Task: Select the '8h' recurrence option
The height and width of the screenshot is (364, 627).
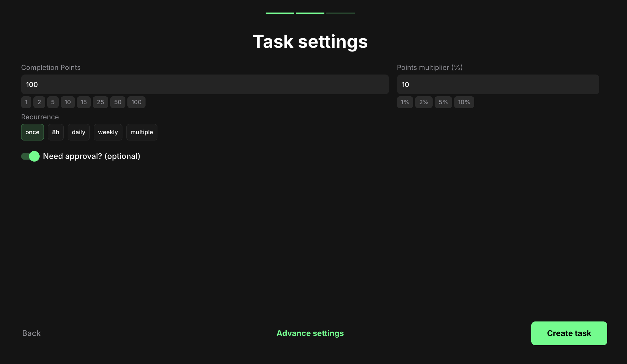Action: (56, 132)
